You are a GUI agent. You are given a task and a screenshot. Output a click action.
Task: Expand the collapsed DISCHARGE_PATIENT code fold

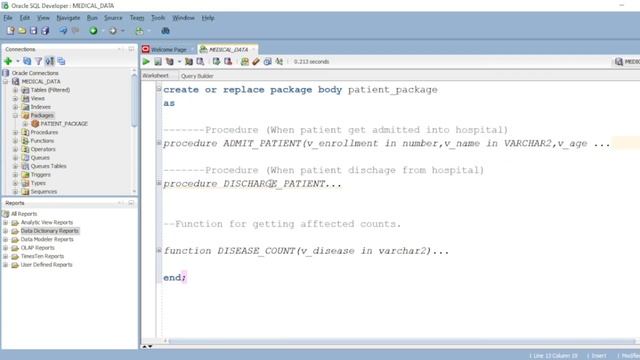(159, 183)
